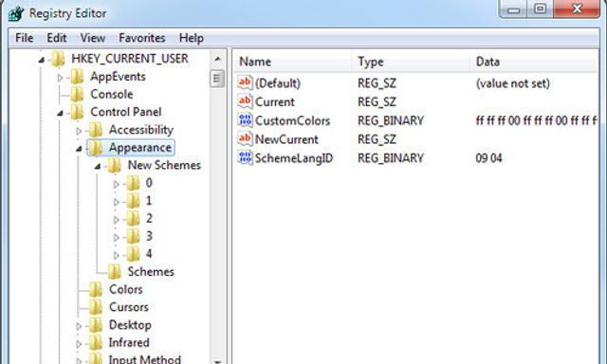Viewport: 607px width, 364px height.
Task: Close the Registry Editor window
Action: coord(577,9)
